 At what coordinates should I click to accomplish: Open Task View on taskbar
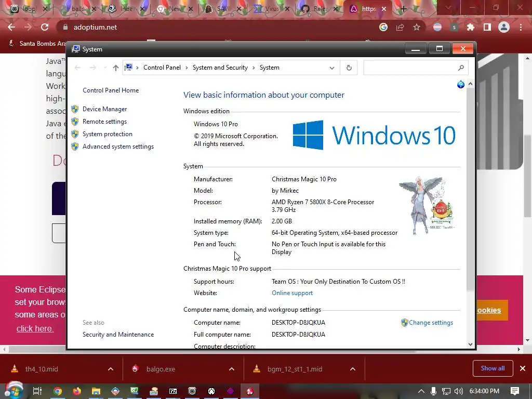(37, 391)
